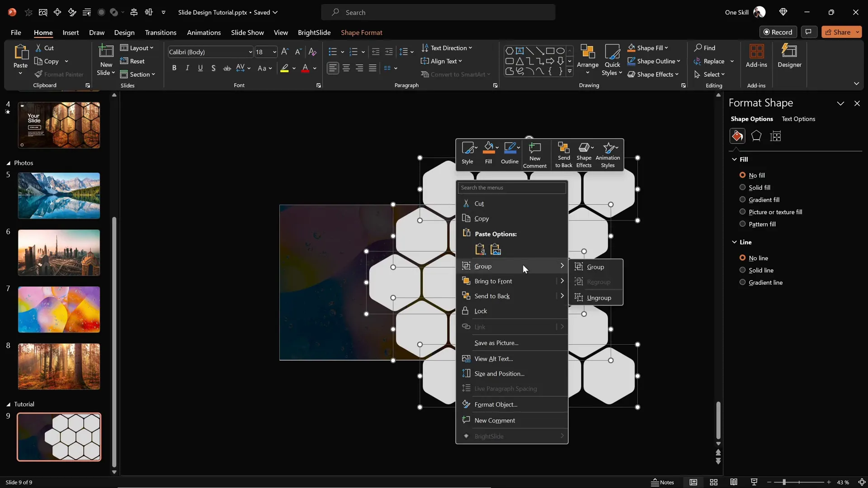868x488 pixels.
Task: Click the Record button
Action: (x=778, y=32)
